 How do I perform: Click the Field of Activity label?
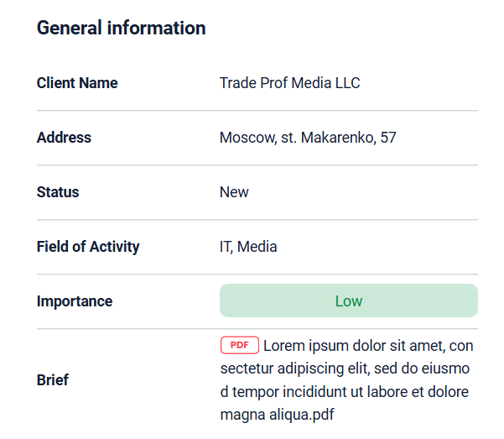coord(88,247)
